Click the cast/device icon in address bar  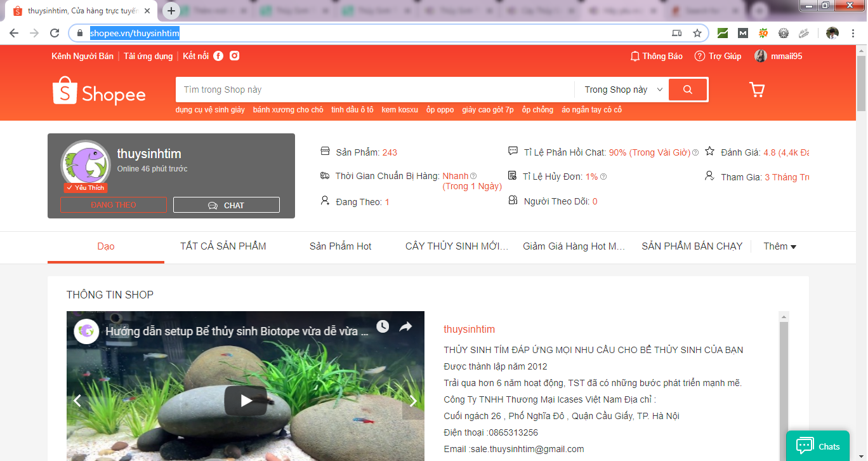pyautogui.click(x=677, y=33)
